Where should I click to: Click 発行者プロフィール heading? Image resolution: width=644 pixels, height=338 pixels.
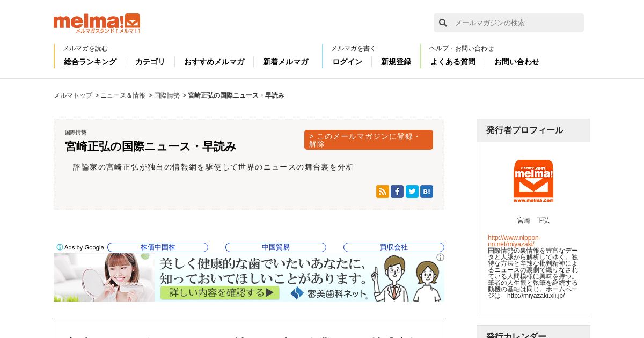525,130
